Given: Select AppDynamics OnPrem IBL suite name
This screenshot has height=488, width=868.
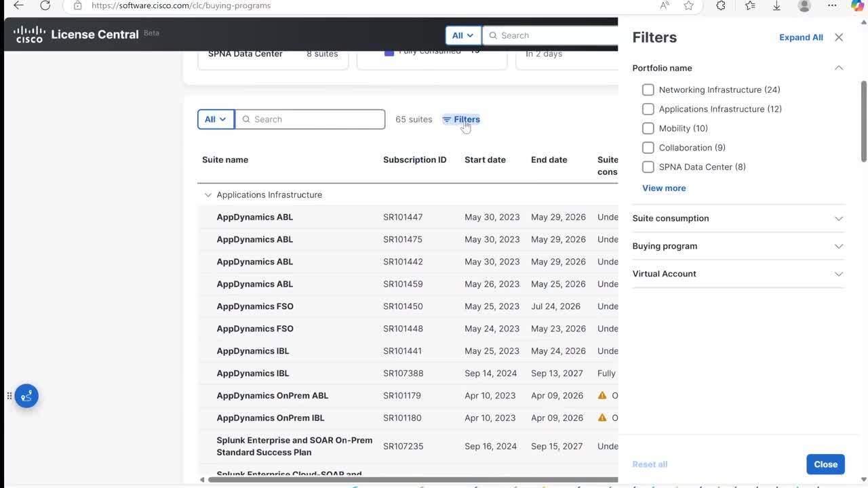Looking at the screenshot, I should coord(271,418).
